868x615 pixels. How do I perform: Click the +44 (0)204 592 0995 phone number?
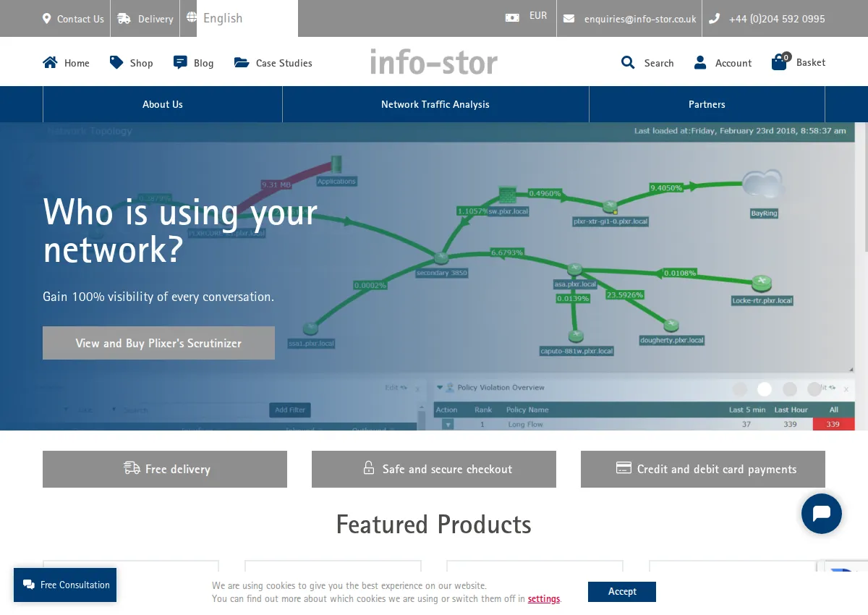coord(777,20)
